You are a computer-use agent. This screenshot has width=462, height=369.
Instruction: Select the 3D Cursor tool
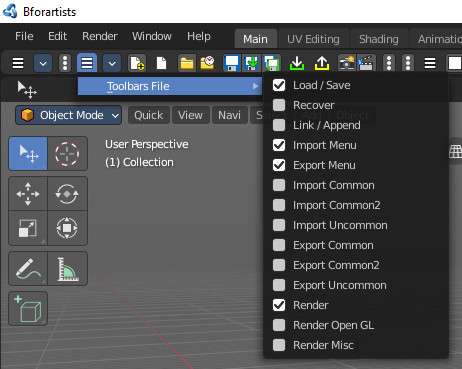[x=67, y=154]
